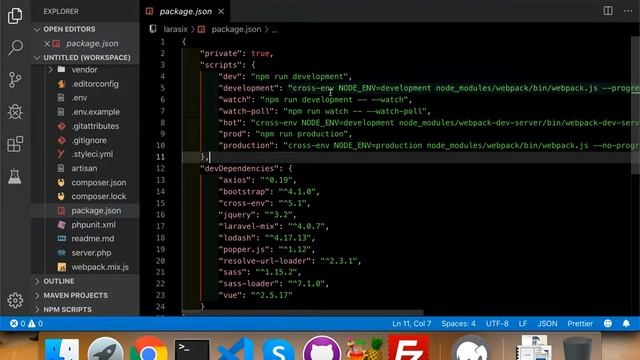Change language mode via JSON
The width and height of the screenshot is (640, 360).
(x=547, y=323)
